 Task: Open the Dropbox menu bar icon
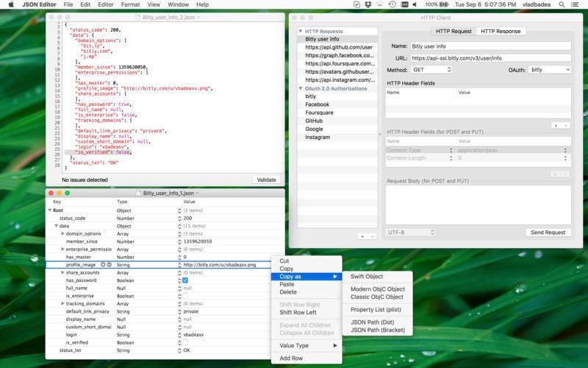pyautogui.click(x=368, y=4)
